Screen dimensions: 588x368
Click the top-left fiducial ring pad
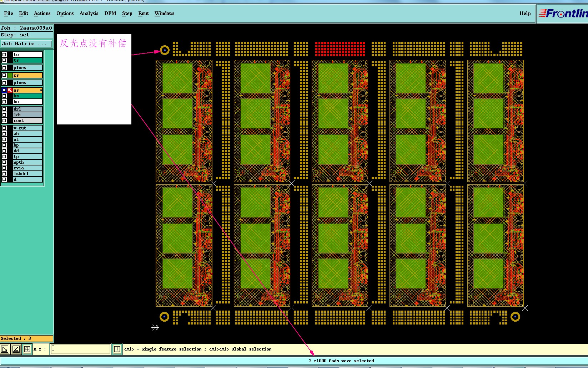pyautogui.click(x=165, y=50)
